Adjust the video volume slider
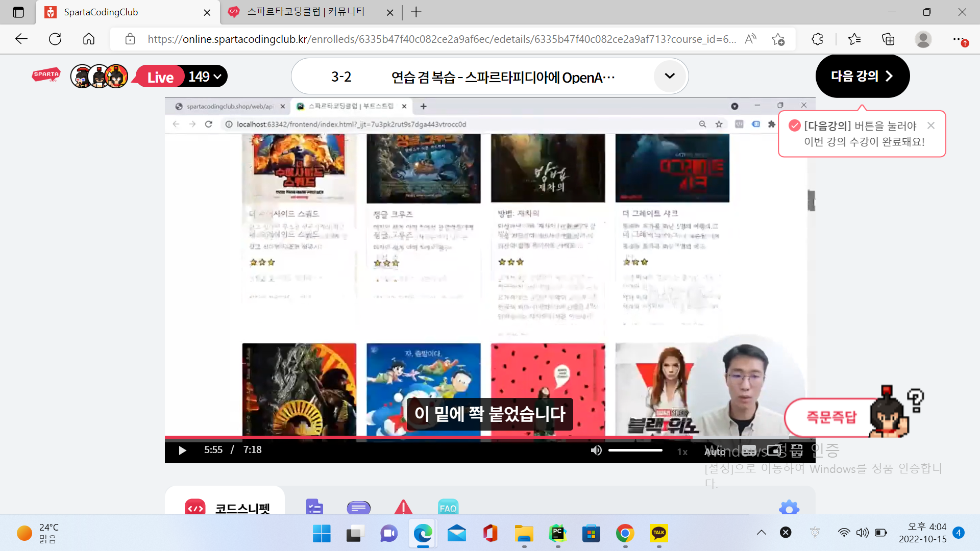The width and height of the screenshot is (980, 551). point(635,450)
